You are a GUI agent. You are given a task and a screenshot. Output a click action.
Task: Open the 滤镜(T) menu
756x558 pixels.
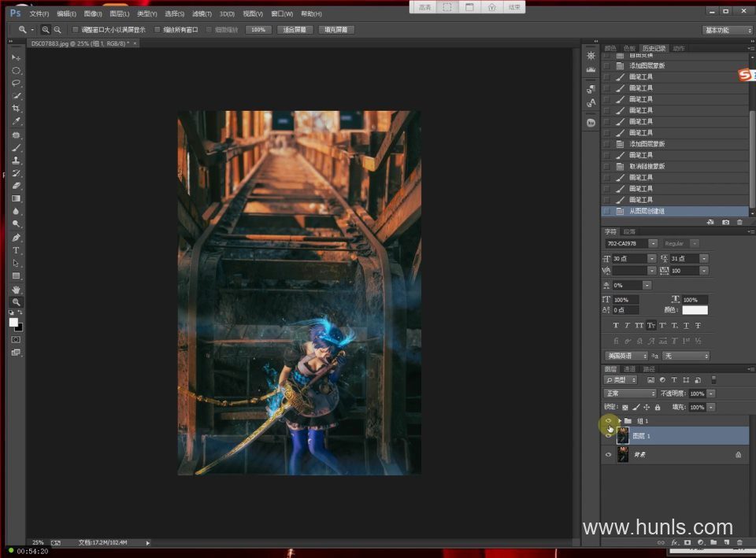click(x=202, y=14)
